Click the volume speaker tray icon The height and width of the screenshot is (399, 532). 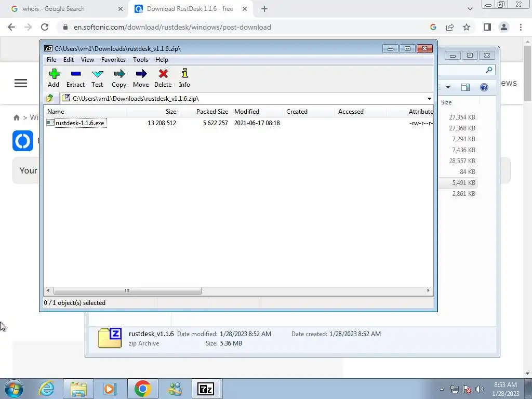tap(480, 389)
